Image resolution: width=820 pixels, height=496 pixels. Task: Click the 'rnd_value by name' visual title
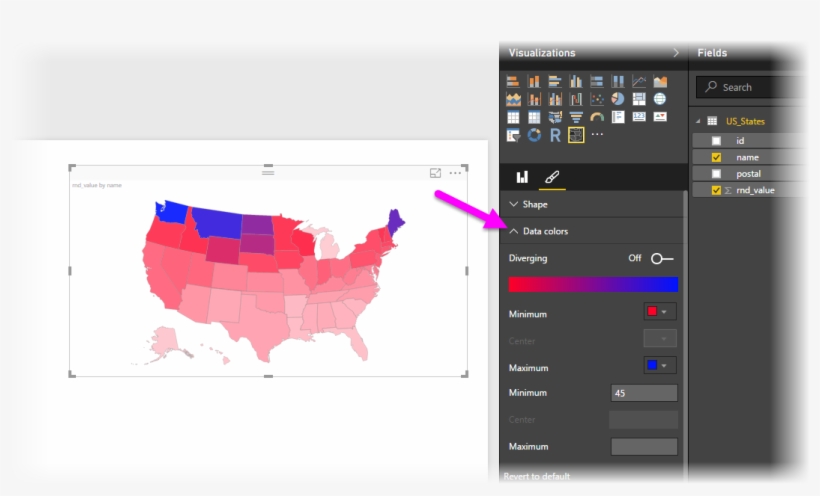pos(97,185)
